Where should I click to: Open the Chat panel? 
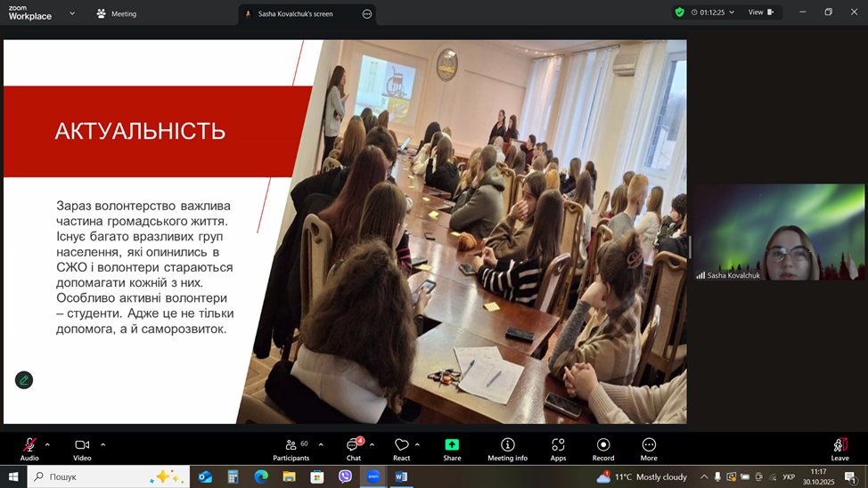tap(354, 448)
